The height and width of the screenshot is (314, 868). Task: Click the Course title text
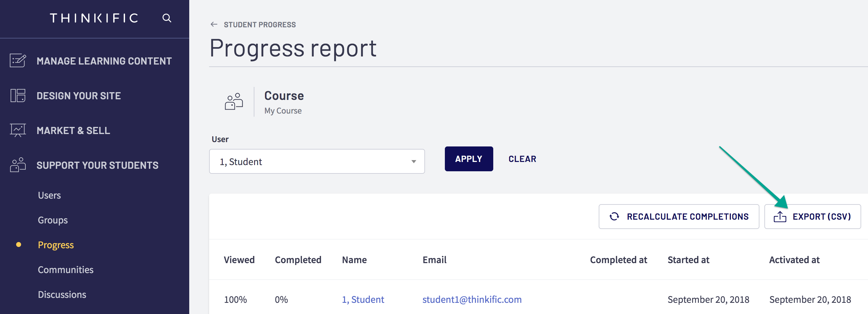point(284,96)
